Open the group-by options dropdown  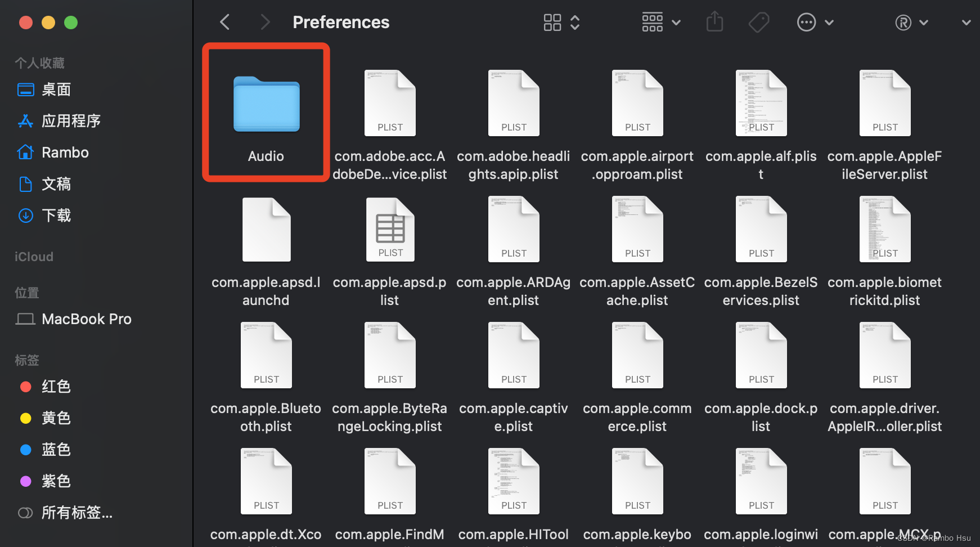click(x=661, y=23)
